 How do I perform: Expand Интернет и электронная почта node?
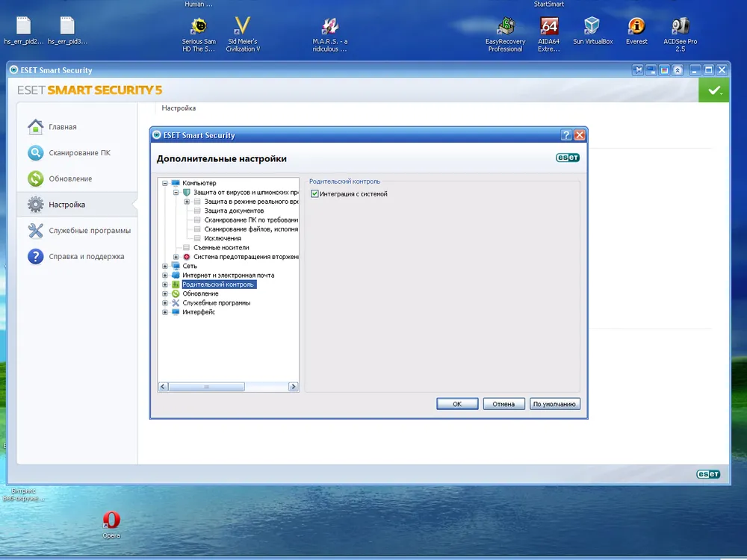(165, 276)
